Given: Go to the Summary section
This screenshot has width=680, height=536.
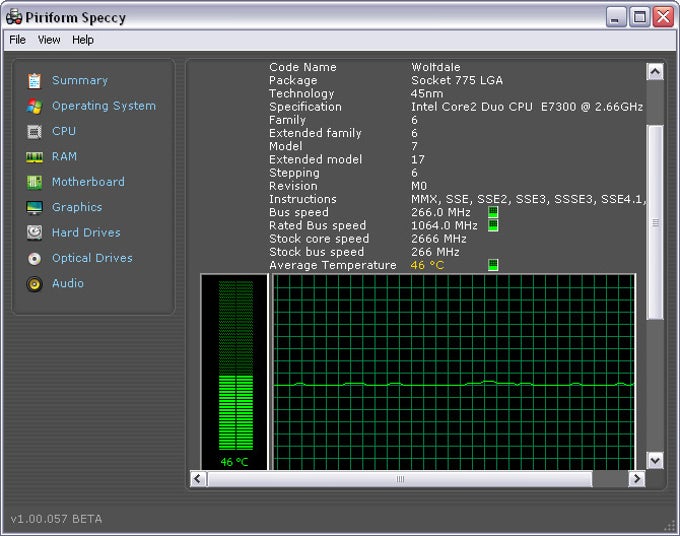Looking at the screenshot, I should (80, 80).
